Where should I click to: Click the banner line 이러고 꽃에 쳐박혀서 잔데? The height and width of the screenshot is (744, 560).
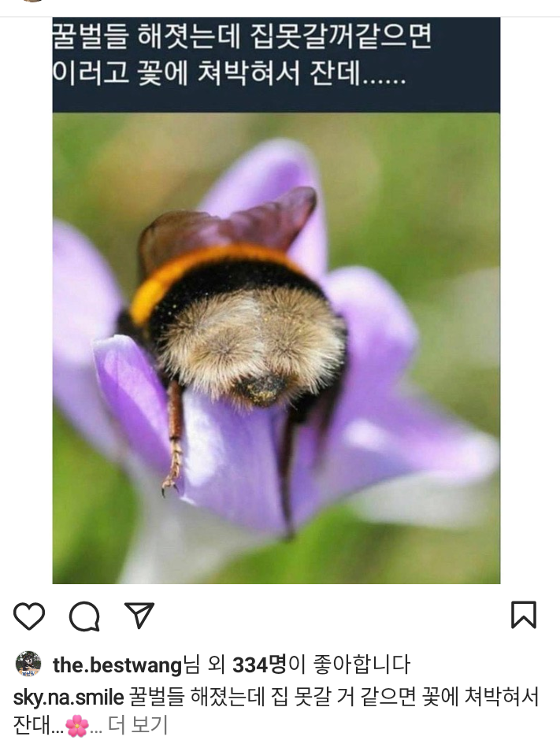coord(228,73)
